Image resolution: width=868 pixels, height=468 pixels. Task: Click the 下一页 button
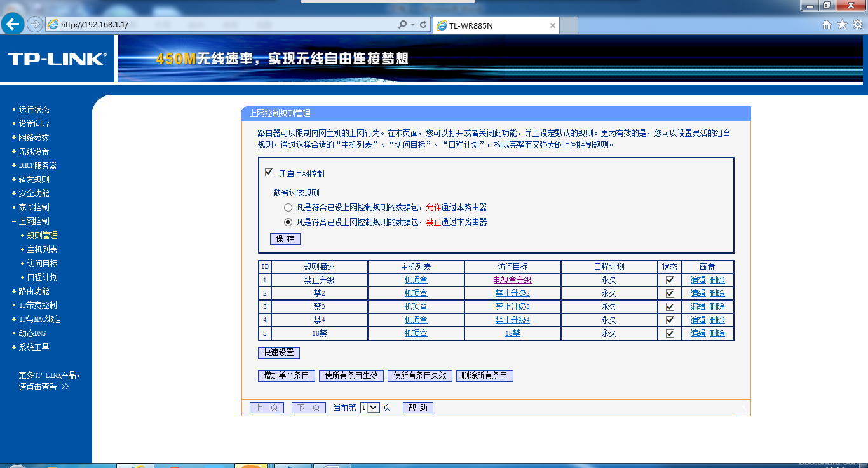pyautogui.click(x=309, y=408)
